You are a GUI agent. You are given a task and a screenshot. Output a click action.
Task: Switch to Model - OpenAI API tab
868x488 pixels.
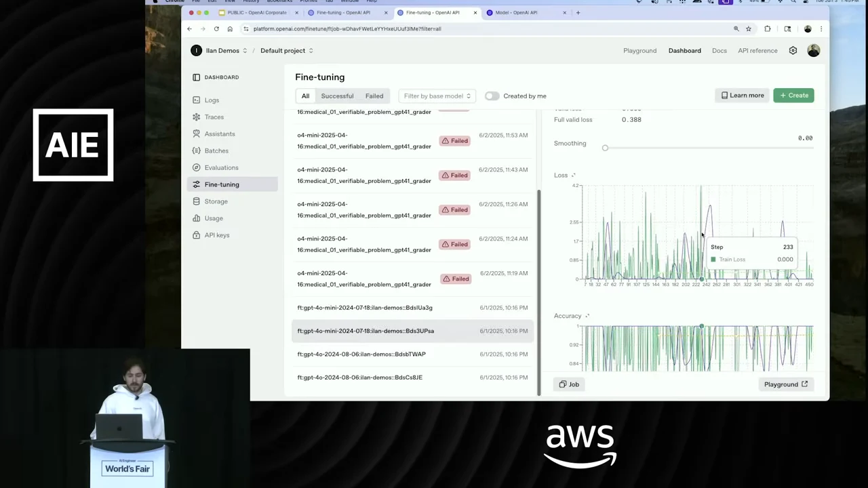pos(516,12)
